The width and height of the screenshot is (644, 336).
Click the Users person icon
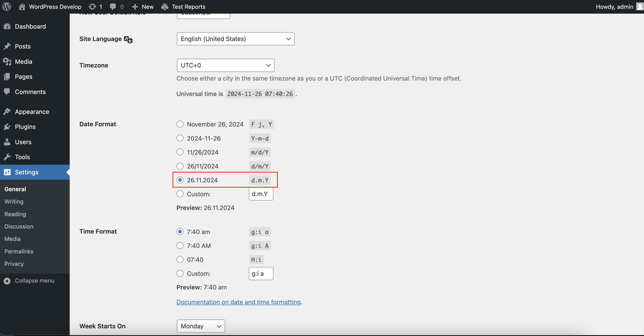7,142
